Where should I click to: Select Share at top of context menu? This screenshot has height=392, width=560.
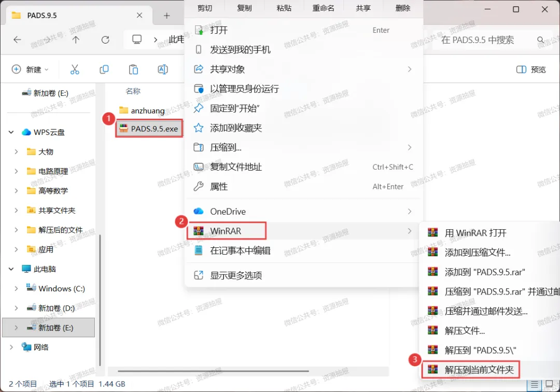363,8
